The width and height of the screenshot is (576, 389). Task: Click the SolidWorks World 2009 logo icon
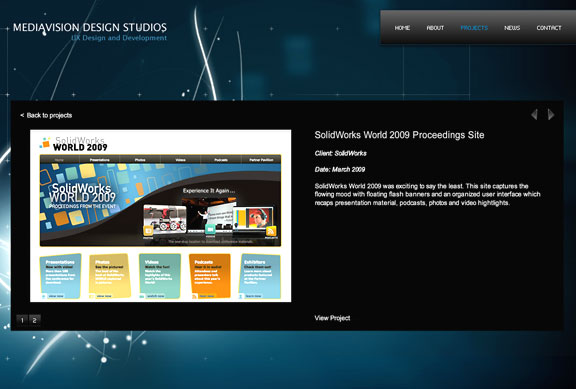click(x=45, y=143)
